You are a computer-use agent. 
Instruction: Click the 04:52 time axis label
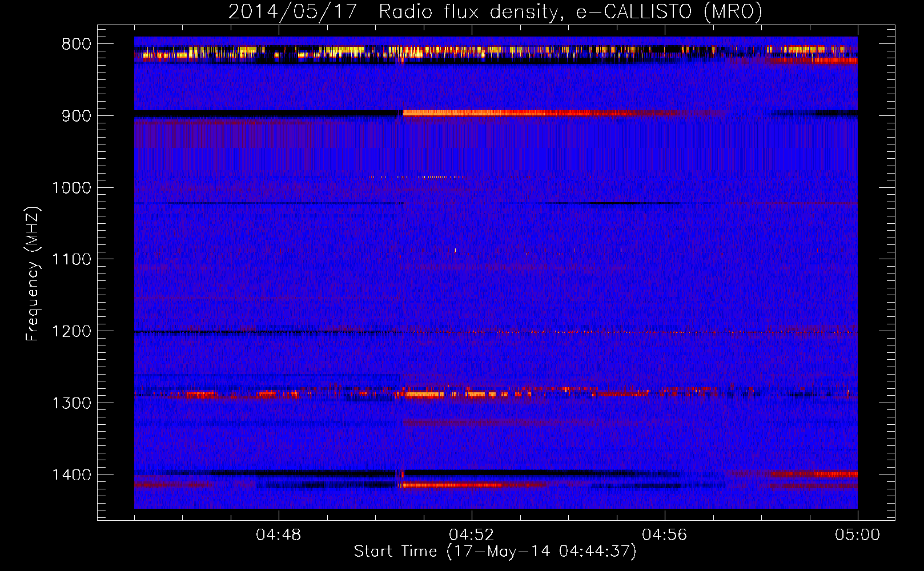(x=472, y=535)
